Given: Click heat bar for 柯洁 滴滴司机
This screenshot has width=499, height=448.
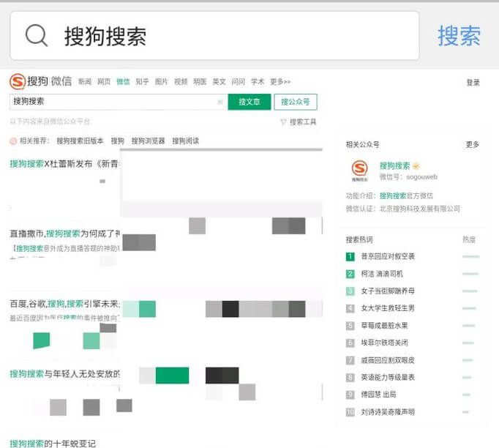Looking at the screenshot, I should (470, 274).
